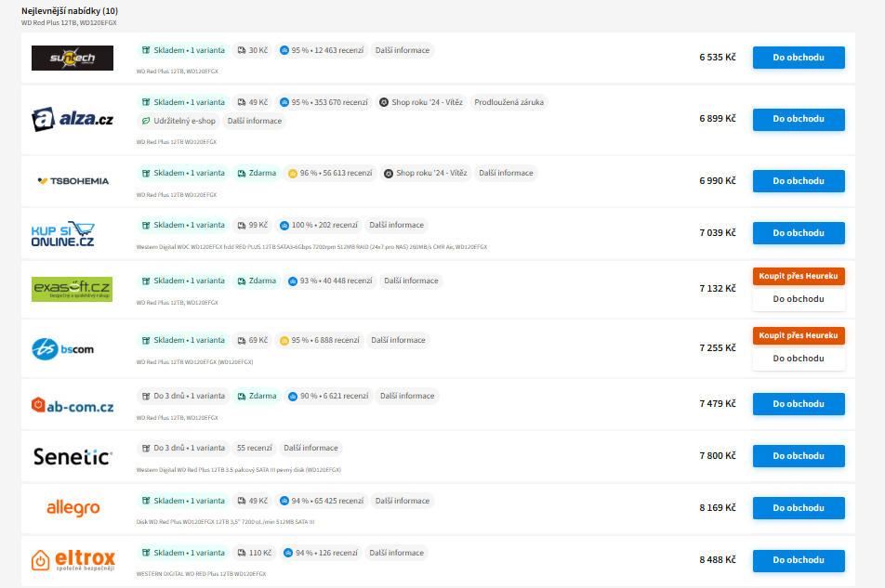Click alza.cz's Prodloužená záruka badge

click(x=509, y=102)
